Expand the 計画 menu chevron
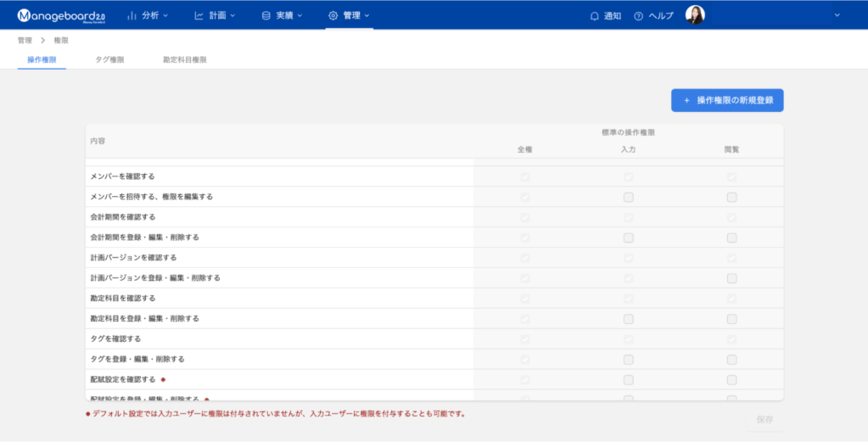The height and width of the screenshot is (442, 868). point(232,15)
